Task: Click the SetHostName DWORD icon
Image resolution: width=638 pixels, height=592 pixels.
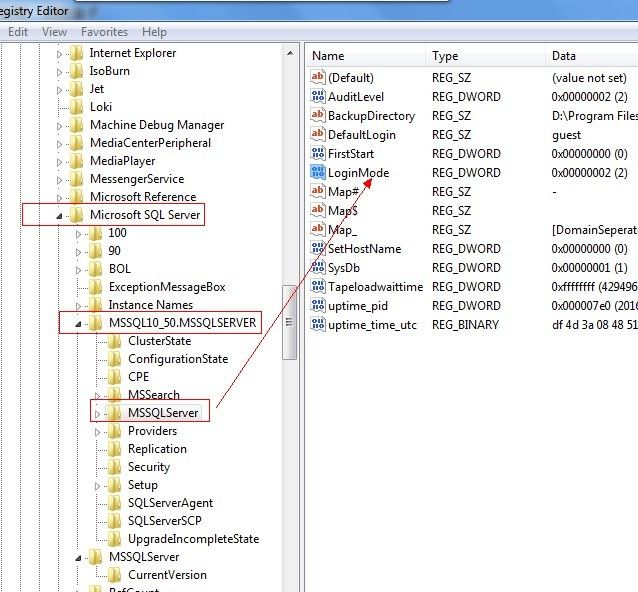Action: click(318, 248)
